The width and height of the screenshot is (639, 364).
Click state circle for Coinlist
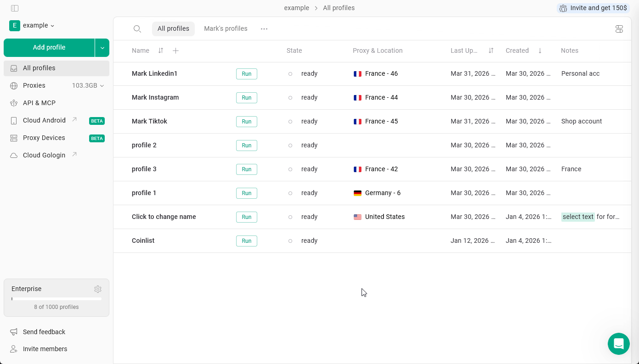coord(290,241)
